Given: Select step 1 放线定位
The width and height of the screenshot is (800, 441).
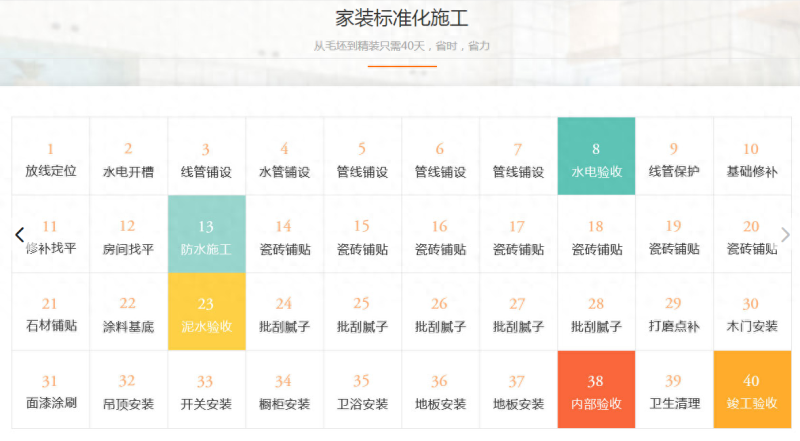Looking at the screenshot, I should click(x=51, y=157).
